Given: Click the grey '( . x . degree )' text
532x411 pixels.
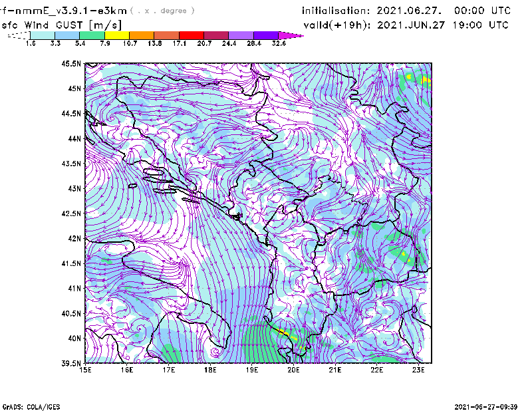Looking at the screenshot, I should [162, 11].
